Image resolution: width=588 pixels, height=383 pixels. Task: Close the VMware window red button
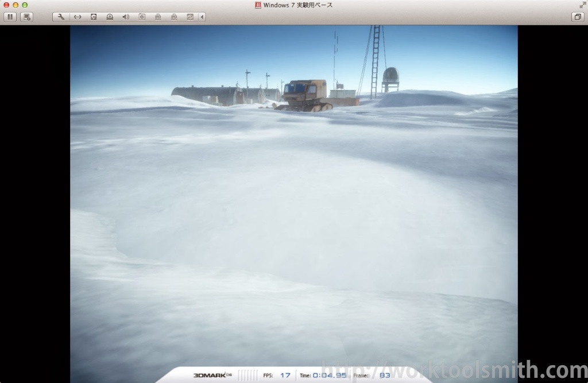(x=6, y=5)
